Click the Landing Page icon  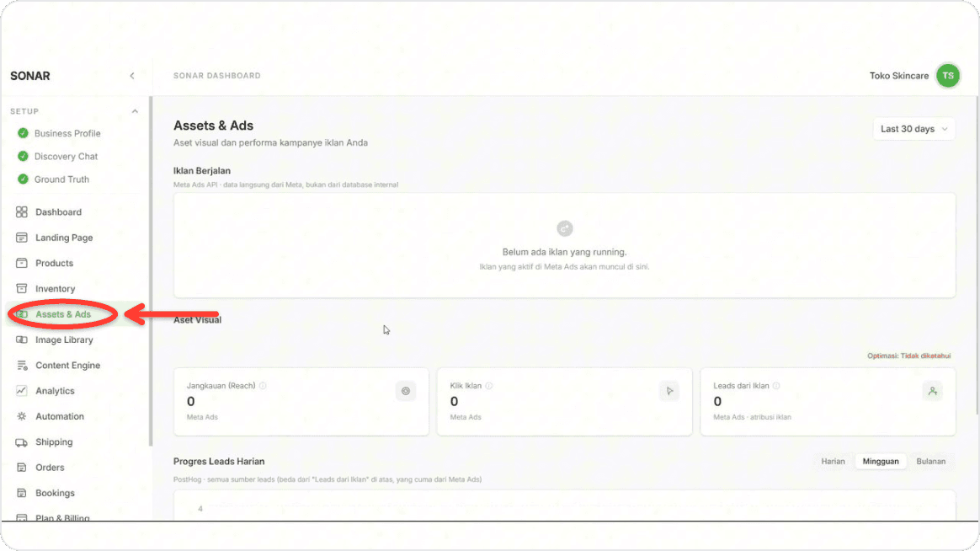pos(22,238)
